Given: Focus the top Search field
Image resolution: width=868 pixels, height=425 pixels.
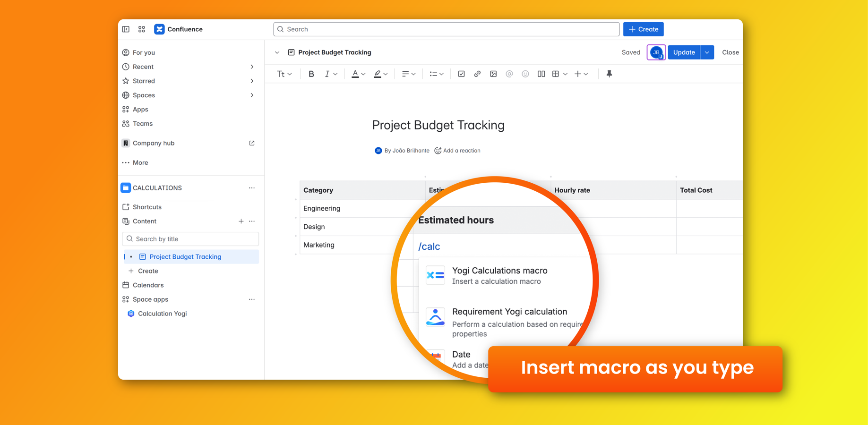Looking at the screenshot, I should tap(447, 29).
